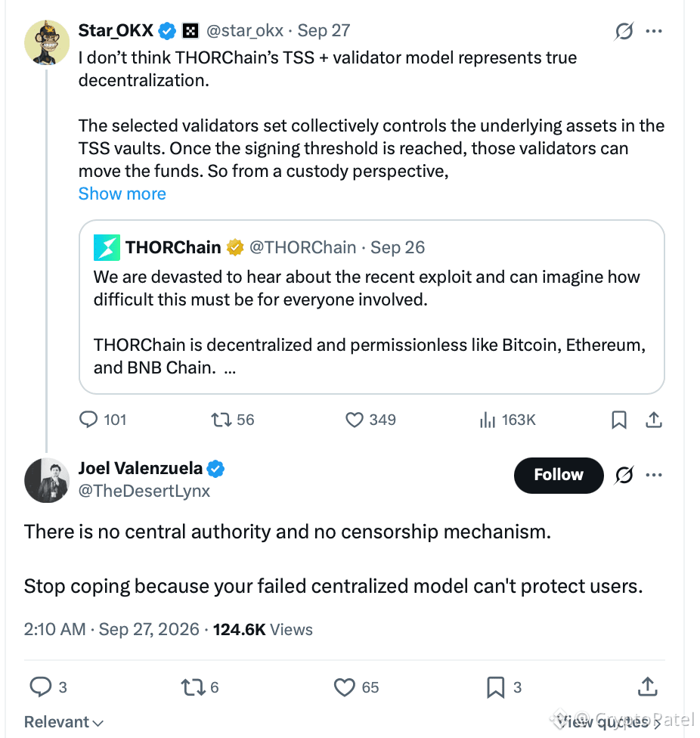Open the more options menu on Star_OKX's post

point(654,31)
